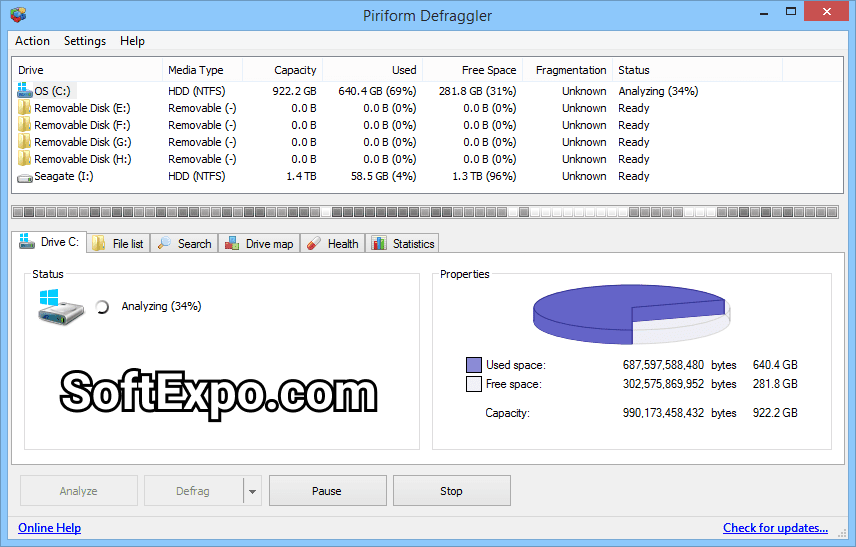
Task: Click the large drive icon in Status panel
Action: point(61,307)
